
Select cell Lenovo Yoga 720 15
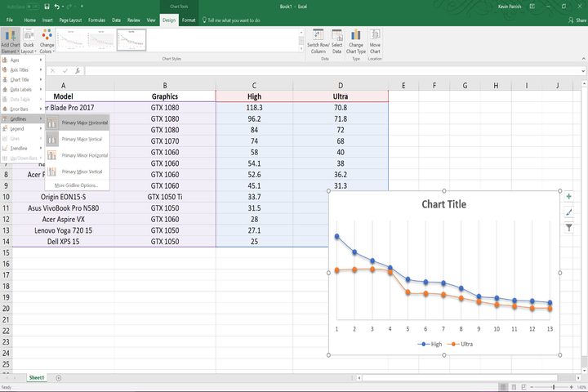pos(63,230)
